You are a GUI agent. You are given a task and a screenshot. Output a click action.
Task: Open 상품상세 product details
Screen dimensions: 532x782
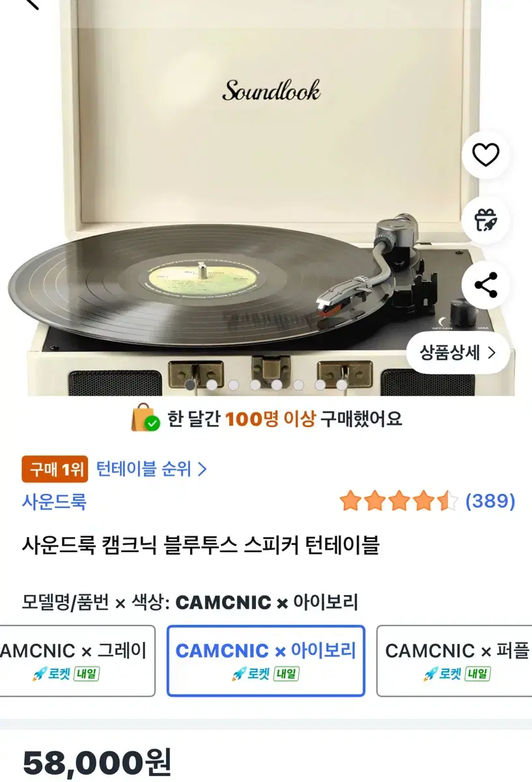458,353
